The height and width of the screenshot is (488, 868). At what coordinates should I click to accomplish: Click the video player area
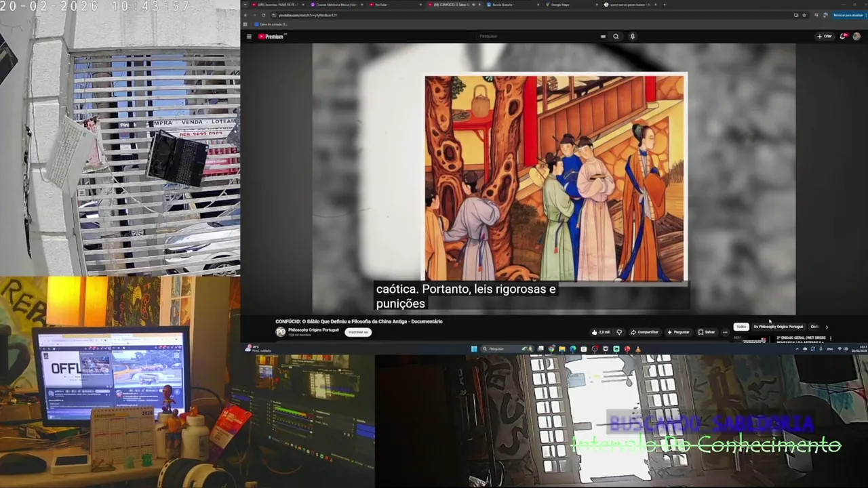click(x=554, y=178)
